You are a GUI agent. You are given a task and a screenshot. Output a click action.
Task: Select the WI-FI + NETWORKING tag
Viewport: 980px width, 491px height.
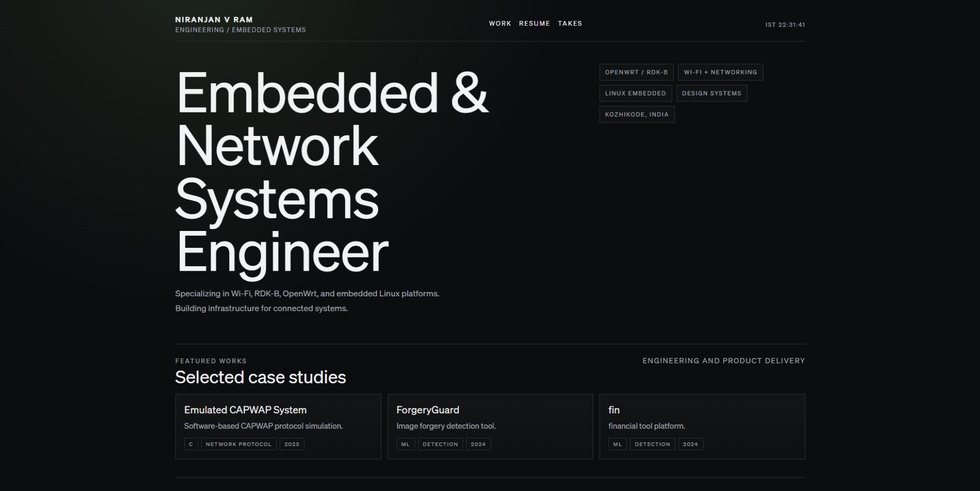720,72
